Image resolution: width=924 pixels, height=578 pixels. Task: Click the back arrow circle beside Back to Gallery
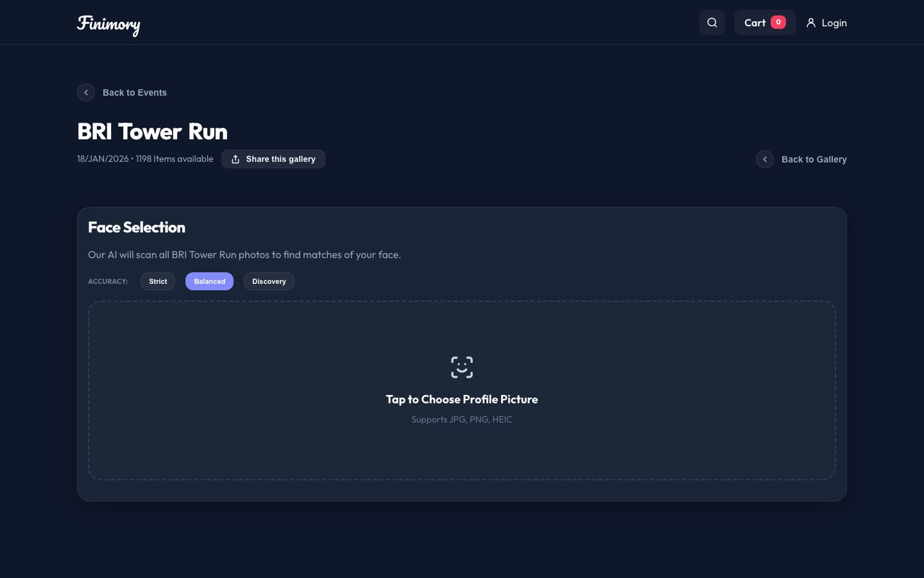[765, 159]
